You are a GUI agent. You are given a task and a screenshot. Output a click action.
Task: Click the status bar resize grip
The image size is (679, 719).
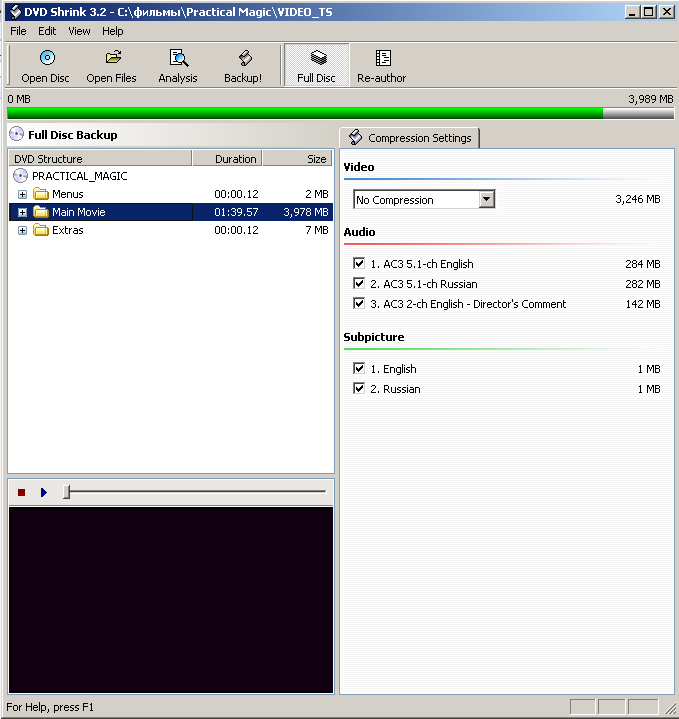[670, 709]
